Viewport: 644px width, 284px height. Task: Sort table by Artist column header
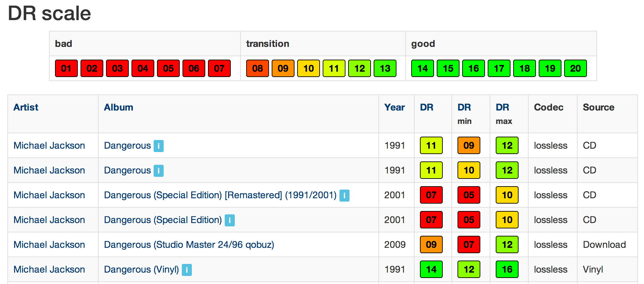coord(26,107)
